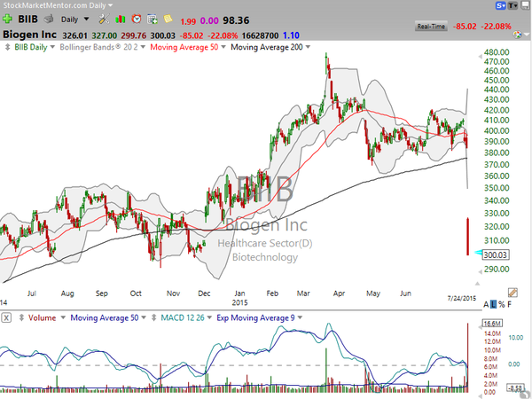Click the 7/24/2015 date label
Image resolution: width=532 pixels, height=399 pixels.
point(461,298)
